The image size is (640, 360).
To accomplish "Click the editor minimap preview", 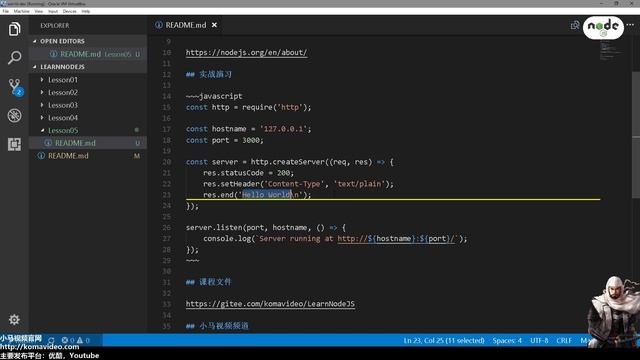I will [x=610, y=50].
